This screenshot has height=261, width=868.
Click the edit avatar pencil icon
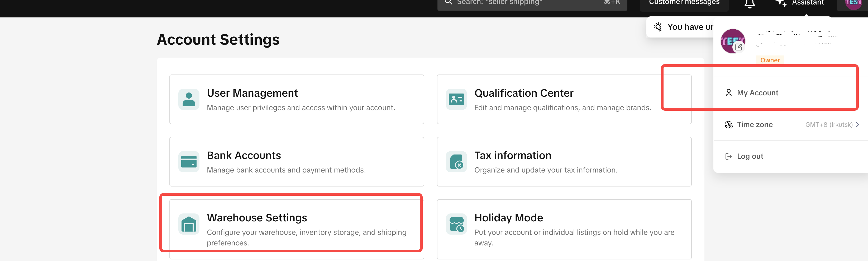(x=739, y=47)
